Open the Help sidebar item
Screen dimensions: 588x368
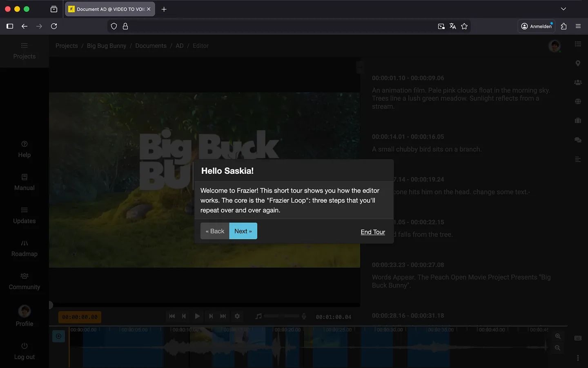click(24, 149)
